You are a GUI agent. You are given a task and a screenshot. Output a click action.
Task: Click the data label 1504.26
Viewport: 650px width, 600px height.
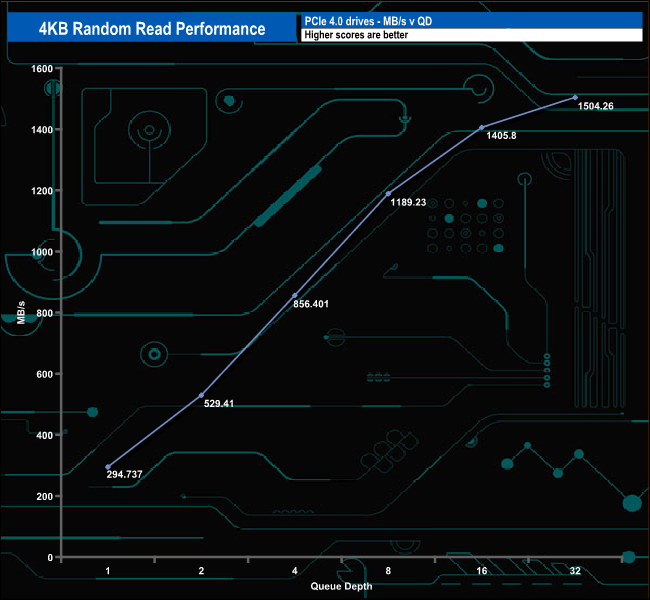(596, 106)
